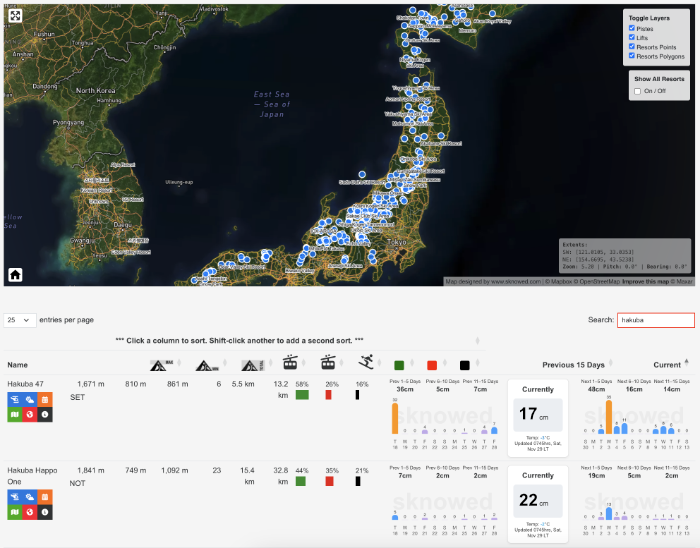Viewport: 700px width, 548px height.
Task: Enable Show All Resorts On/Off checkbox
Action: point(637,91)
